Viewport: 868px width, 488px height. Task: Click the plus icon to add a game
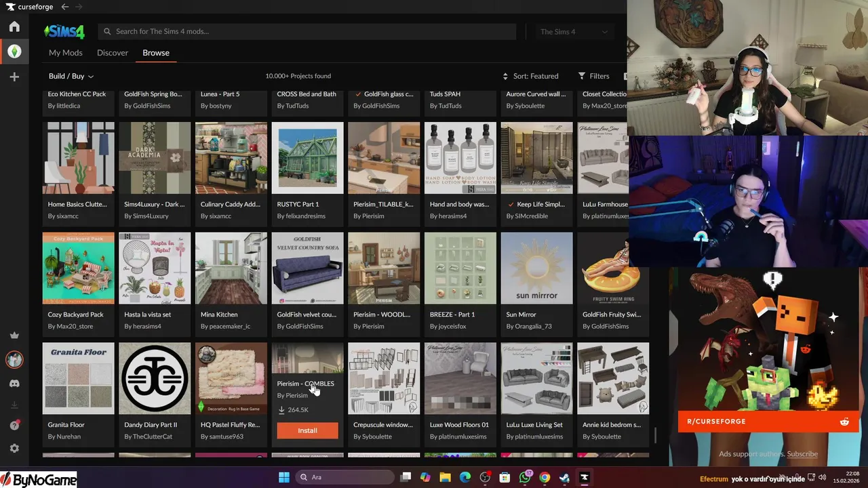[x=14, y=77]
